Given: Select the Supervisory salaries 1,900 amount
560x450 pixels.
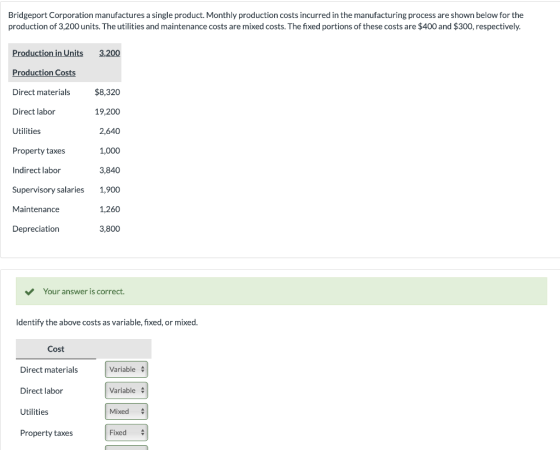Looking at the screenshot, I should (110, 190).
